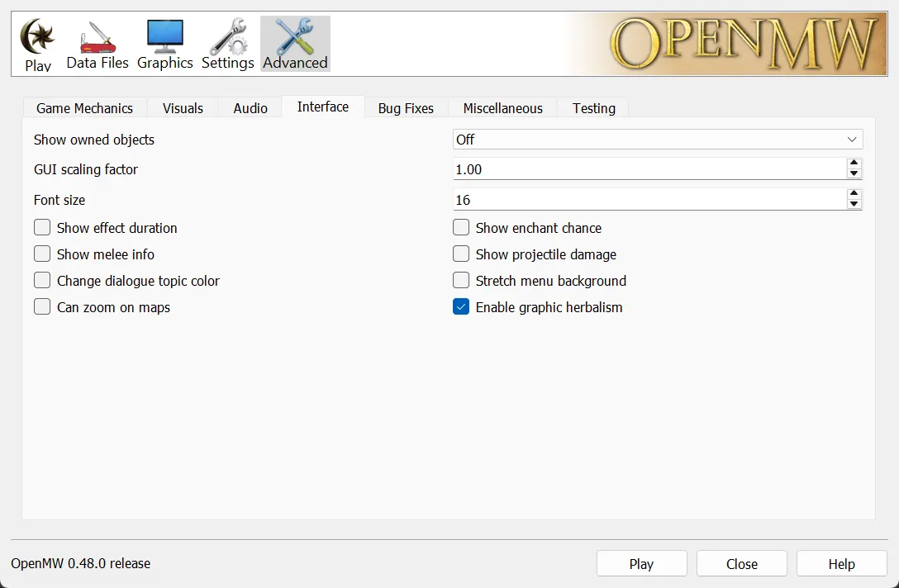Screen dimensions: 899x588
Task: Select the Interface tab
Action: tap(323, 107)
